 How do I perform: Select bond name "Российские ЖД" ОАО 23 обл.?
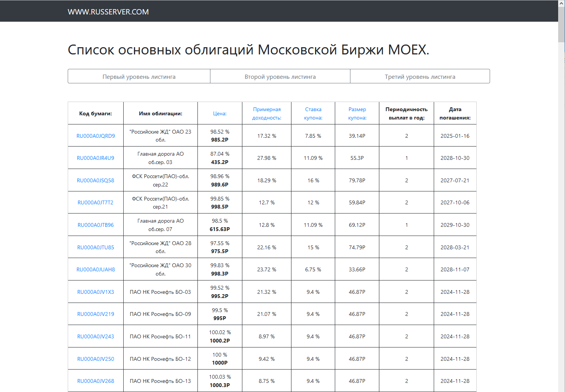click(161, 136)
